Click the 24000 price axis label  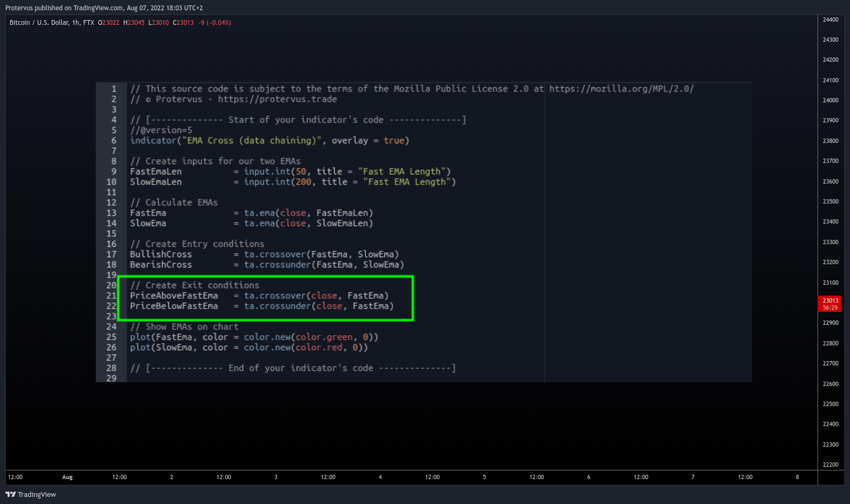831,100
